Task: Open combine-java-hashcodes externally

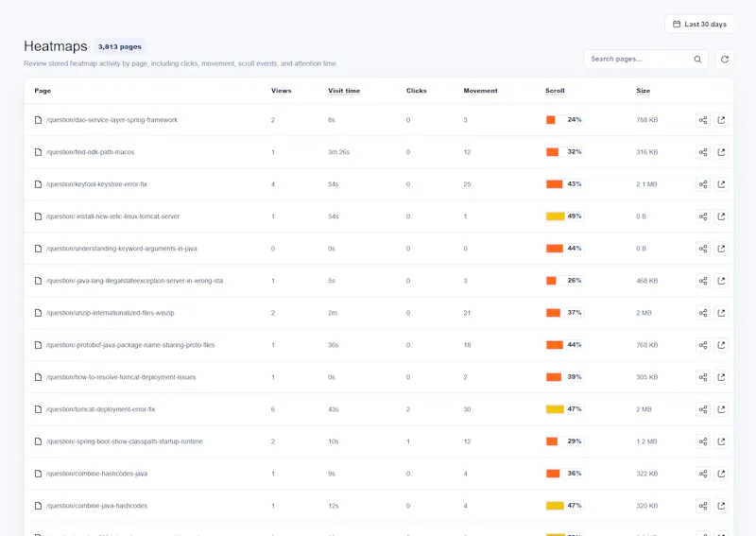Action: (721, 506)
